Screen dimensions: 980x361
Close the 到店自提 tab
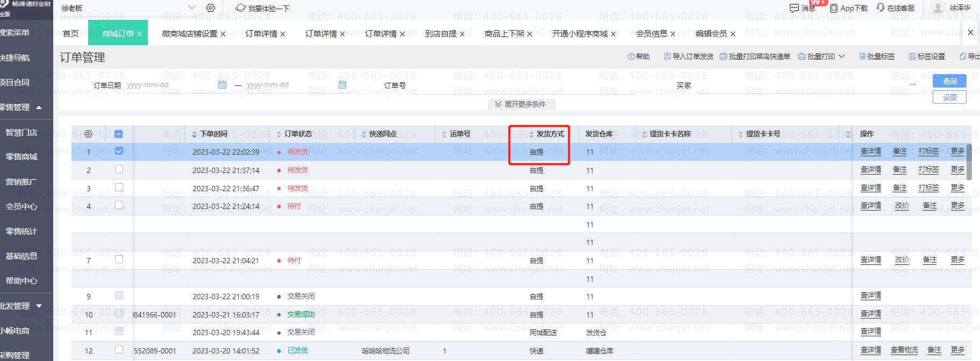[x=462, y=34]
